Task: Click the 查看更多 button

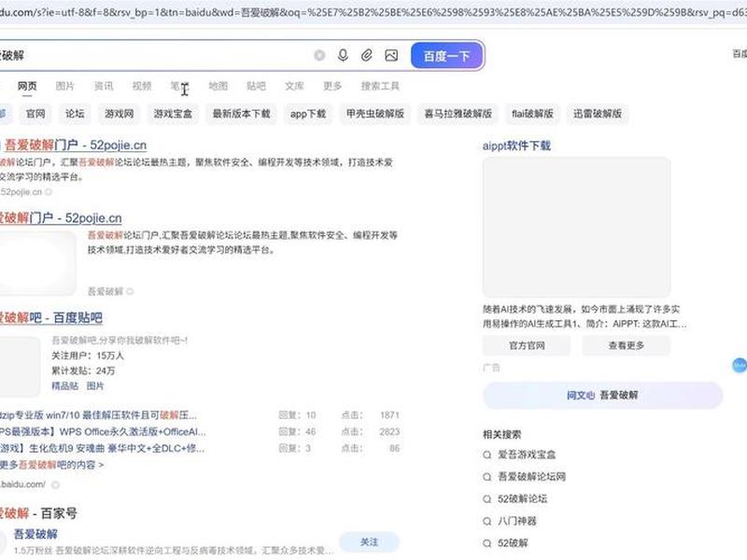Action: coord(627,345)
